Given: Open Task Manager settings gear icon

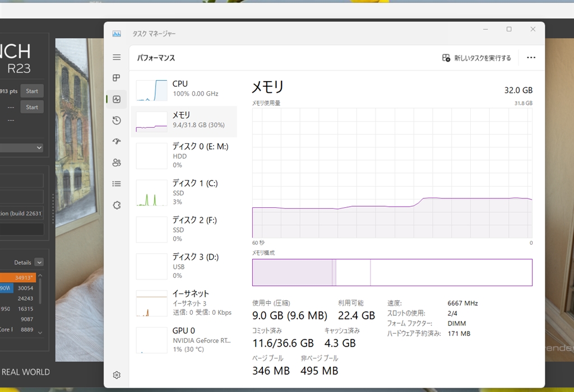Looking at the screenshot, I should (x=117, y=375).
